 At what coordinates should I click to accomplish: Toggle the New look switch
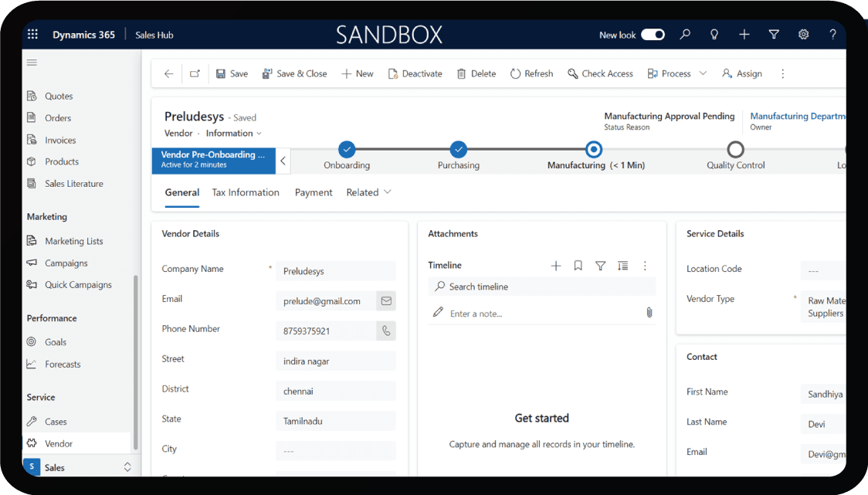(x=653, y=35)
